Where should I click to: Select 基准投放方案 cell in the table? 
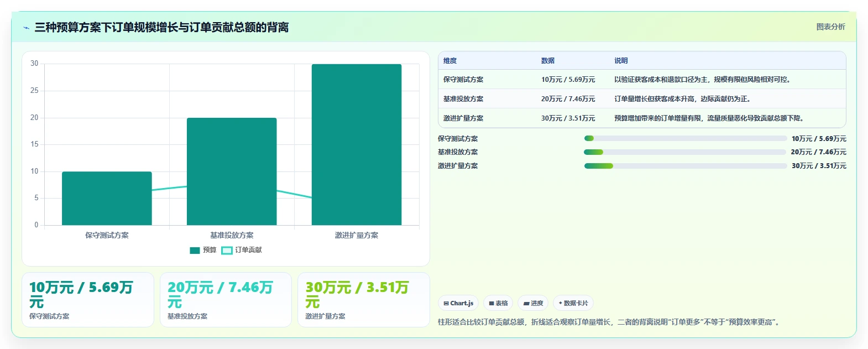point(463,99)
